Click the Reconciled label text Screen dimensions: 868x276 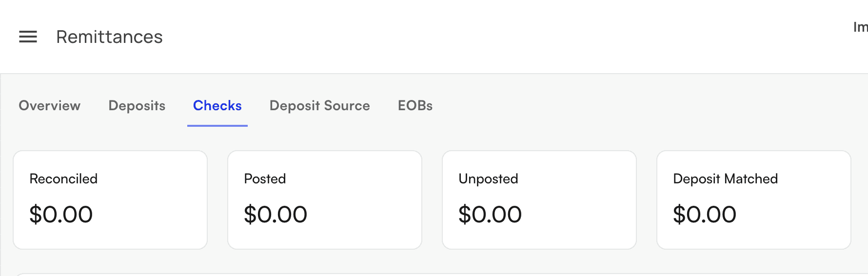(63, 179)
